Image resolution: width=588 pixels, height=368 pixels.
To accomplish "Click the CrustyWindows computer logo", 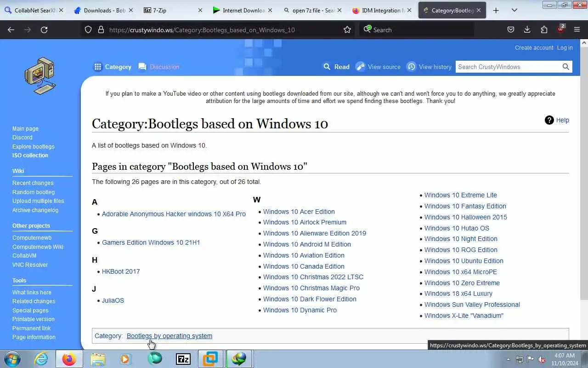I will point(40,75).
